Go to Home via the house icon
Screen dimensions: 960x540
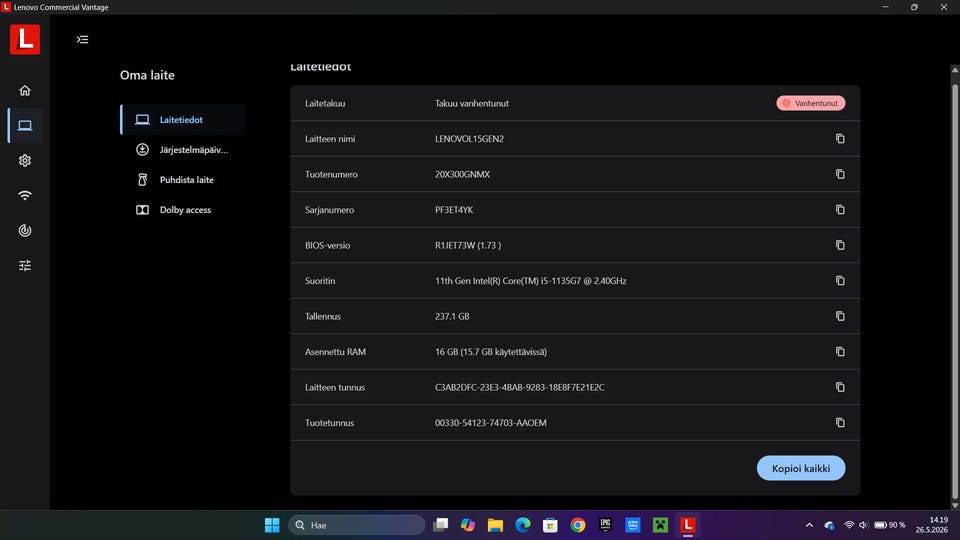25,91
